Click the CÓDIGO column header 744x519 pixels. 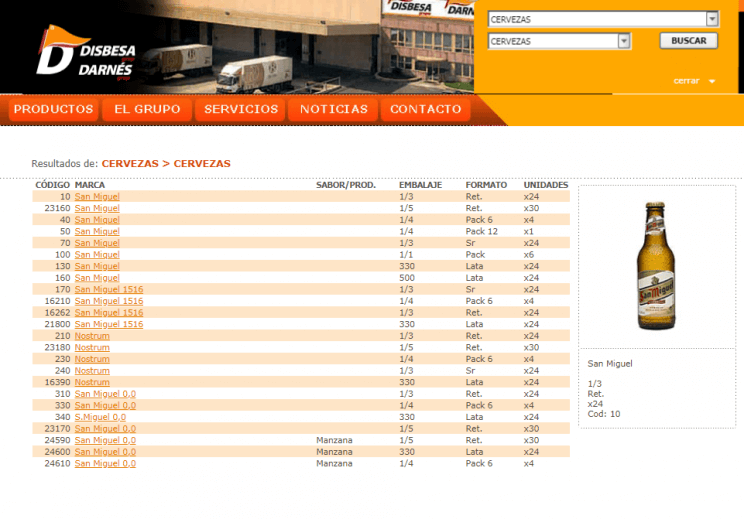(x=53, y=185)
